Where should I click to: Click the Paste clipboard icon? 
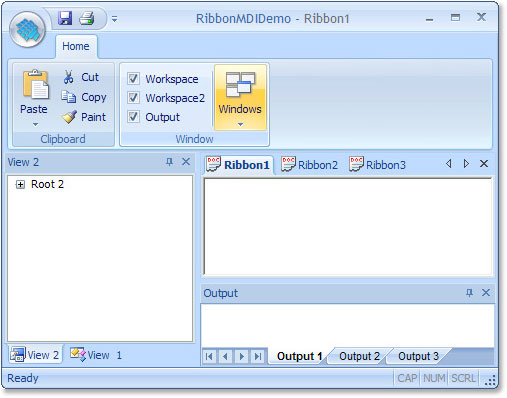pyautogui.click(x=35, y=84)
